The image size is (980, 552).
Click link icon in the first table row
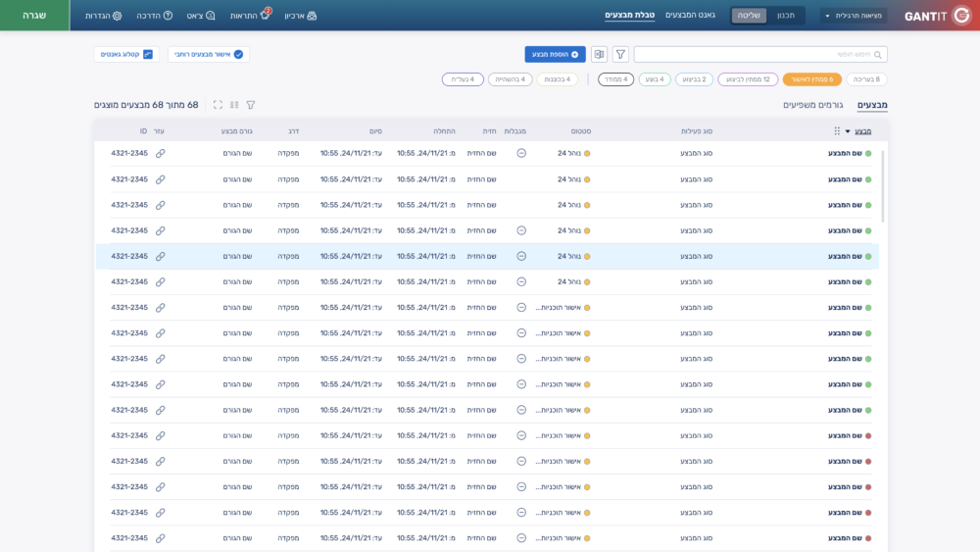point(161,153)
